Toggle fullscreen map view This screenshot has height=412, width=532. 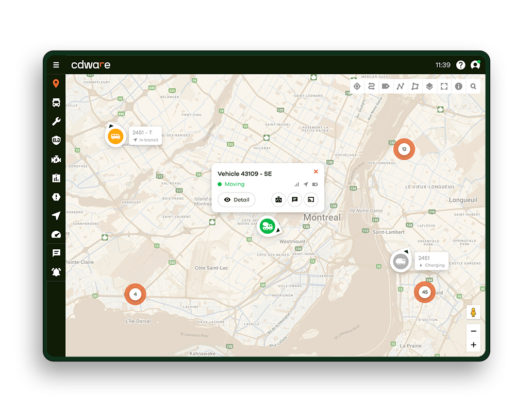pos(444,87)
